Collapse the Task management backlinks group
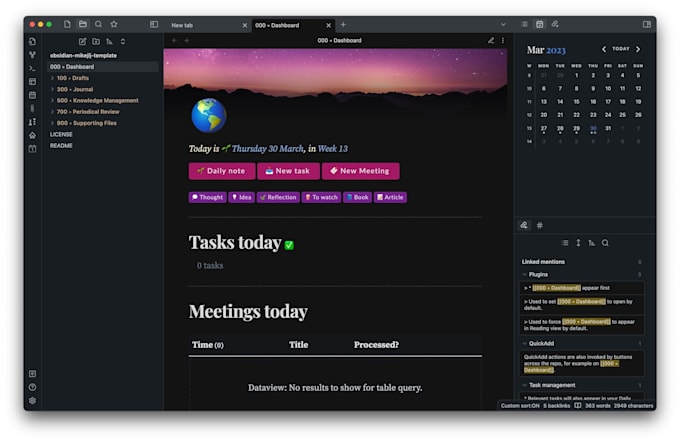Image resolution: width=680 pixels, height=442 pixels. click(524, 385)
